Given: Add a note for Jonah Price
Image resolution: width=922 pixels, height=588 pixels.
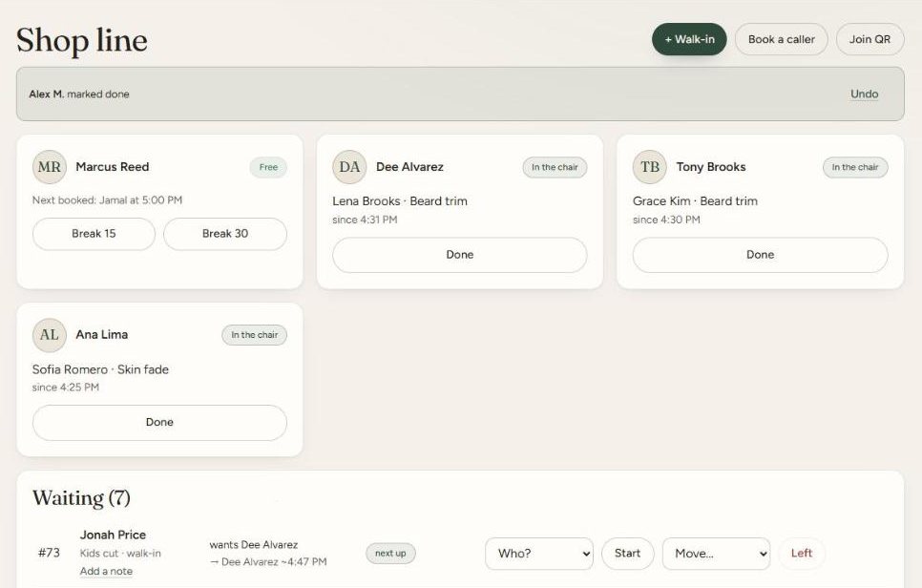Looking at the screenshot, I should click(106, 571).
